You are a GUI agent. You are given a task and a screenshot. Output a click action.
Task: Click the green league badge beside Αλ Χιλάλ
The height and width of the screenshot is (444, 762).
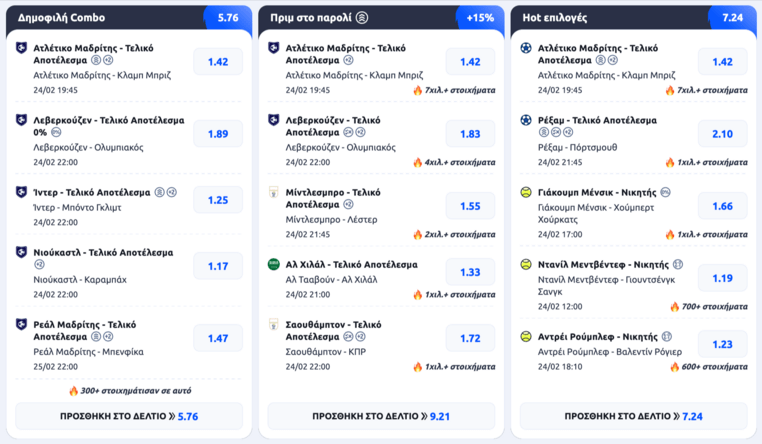pyautogui.click(x=274, y=264)
